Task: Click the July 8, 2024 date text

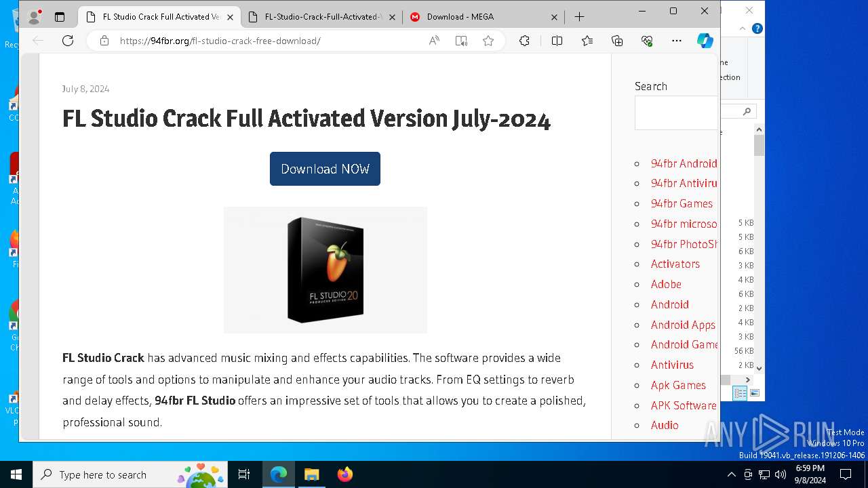Action: pyautogui.click(x=85, y=89)
